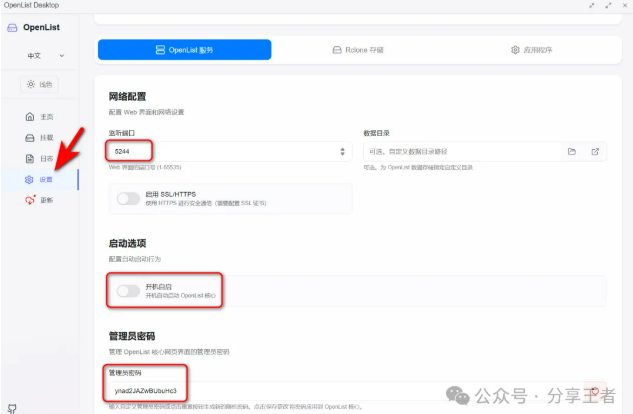633x414 pixels.
Task: Open the 应用程序 application tab
Action: [531, 49]
